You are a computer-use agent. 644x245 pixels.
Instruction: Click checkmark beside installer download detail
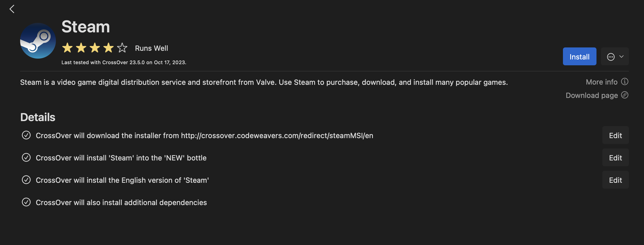26,135
